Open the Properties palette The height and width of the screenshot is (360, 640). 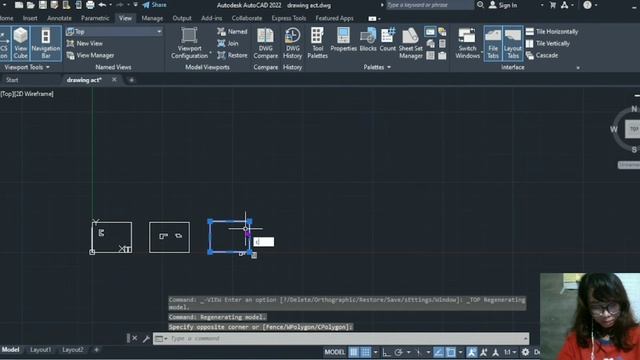(x=343, y=40)
